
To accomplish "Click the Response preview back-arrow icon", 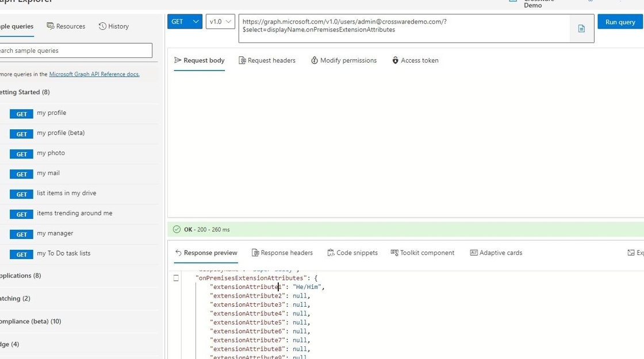I will pyautogui.click(x=178, y=253).
